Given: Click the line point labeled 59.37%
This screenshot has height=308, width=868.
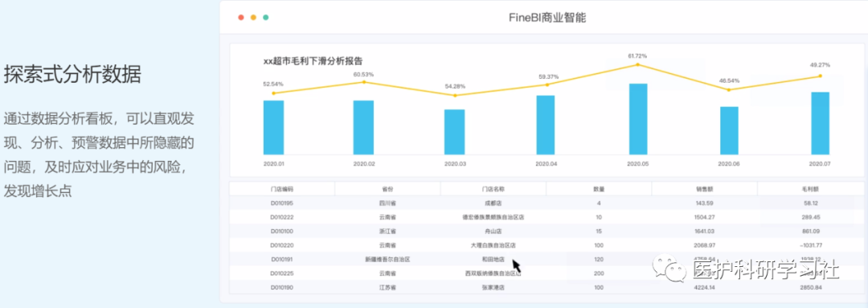Looking at the screenshot, I should (547, 84).
